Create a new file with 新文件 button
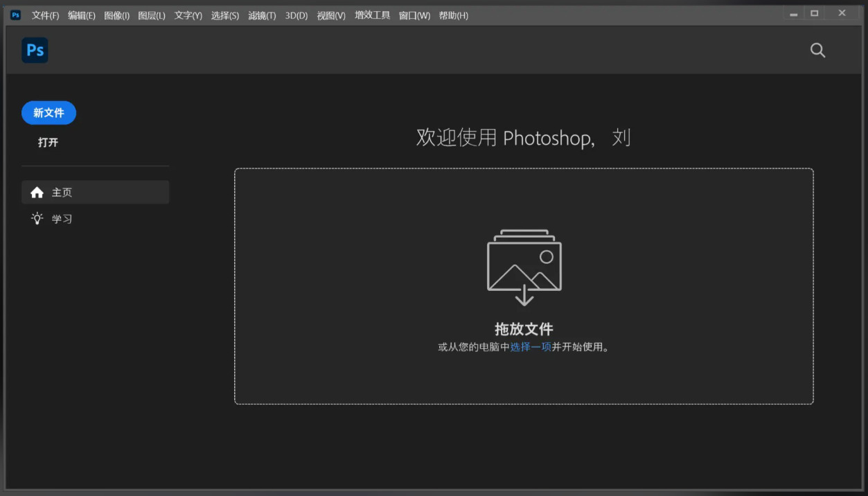Image resolution: width=868 pixels, height=496 pixels. coord(48,113)
